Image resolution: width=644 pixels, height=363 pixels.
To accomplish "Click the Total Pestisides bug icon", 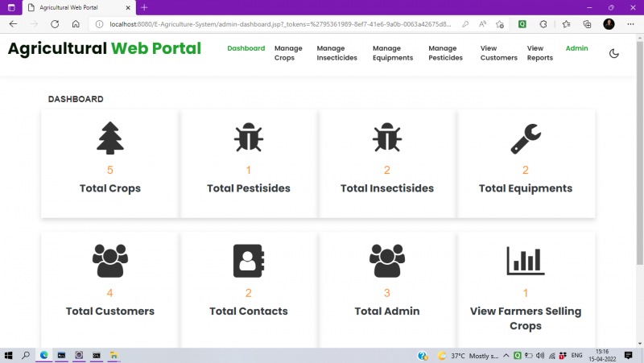I will click(x=249, y=138).
